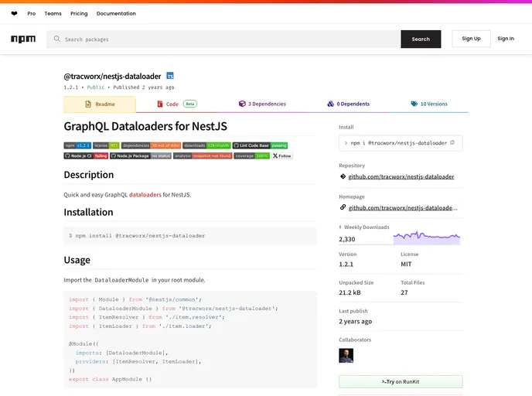This screenshot has height=396, width=532.
Task: Click the analysis snapshot not found badge
Action: 203,155
